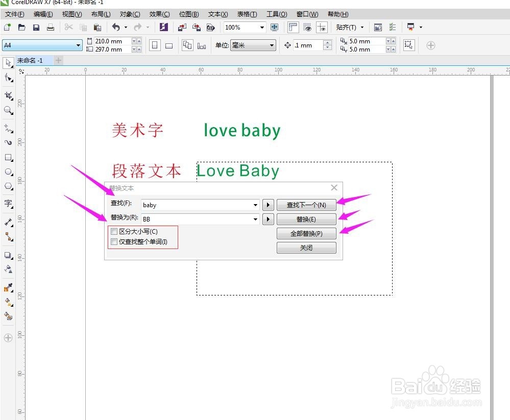The height and width of the screenshot is (420, 510).
Task: Toggle Show Grid icon
Action: click(x=307, y=28)
